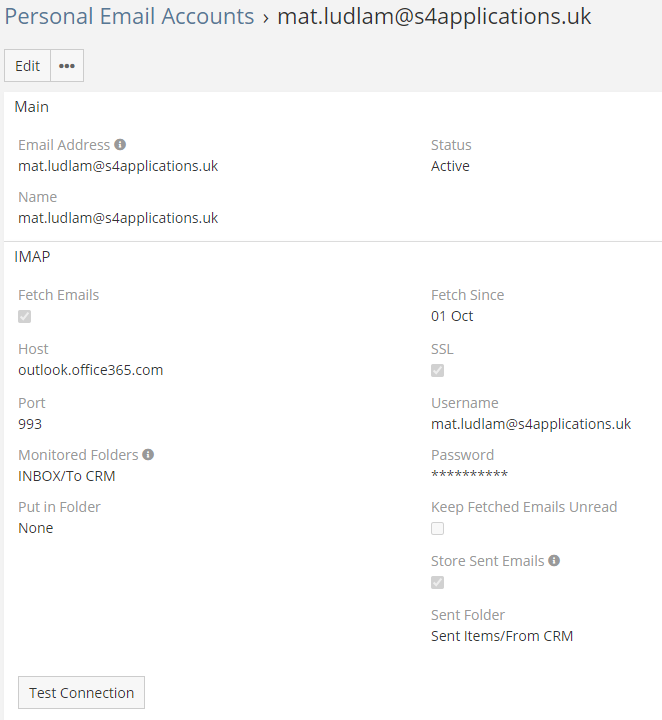Click the IMAP panel header

click(33, 257)
